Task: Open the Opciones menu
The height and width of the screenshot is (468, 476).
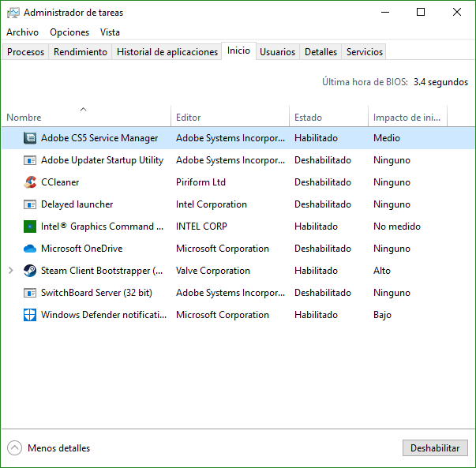Action: click(x=69, y=32)
